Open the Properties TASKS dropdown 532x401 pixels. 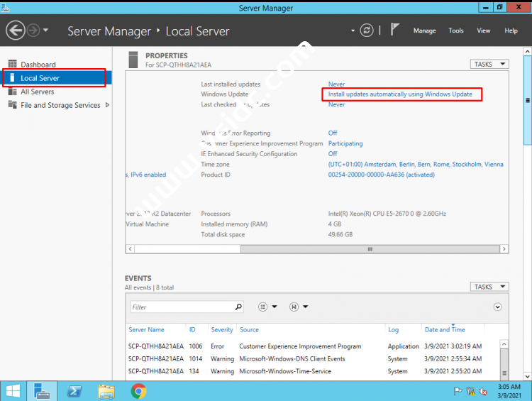click(x=489, y=64)
